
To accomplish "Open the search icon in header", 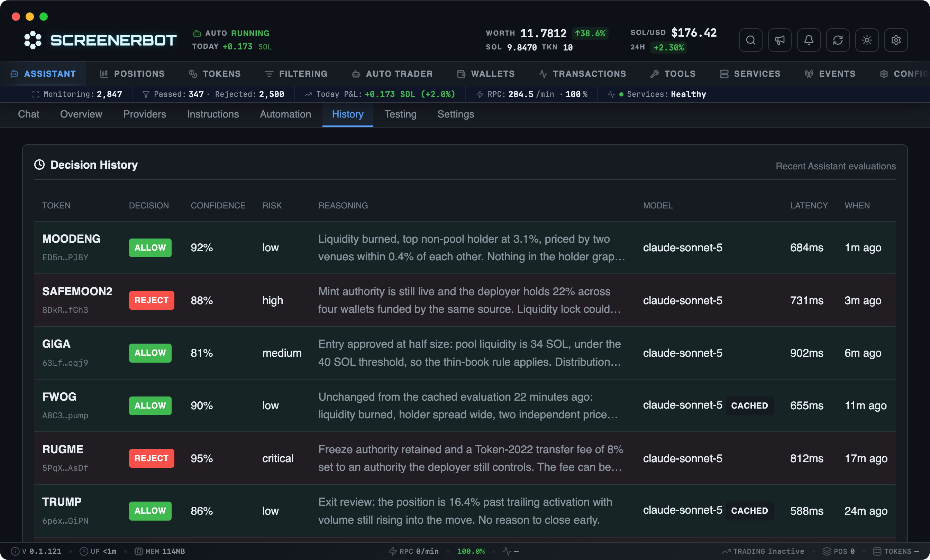I will pos(750,40).
